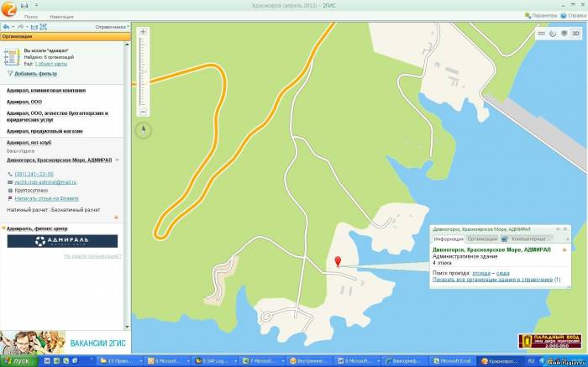Click the Добавить фильтр link
The width and height of the screenshot is (588, 367).
[x=35, y=74]
